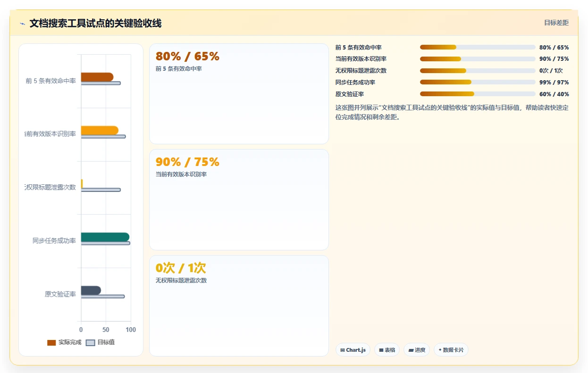Screen dimensions: 588x373
Task: Click the 99% / 97% value in progress list
Action: pyautogui.click(x=554, y=83)
